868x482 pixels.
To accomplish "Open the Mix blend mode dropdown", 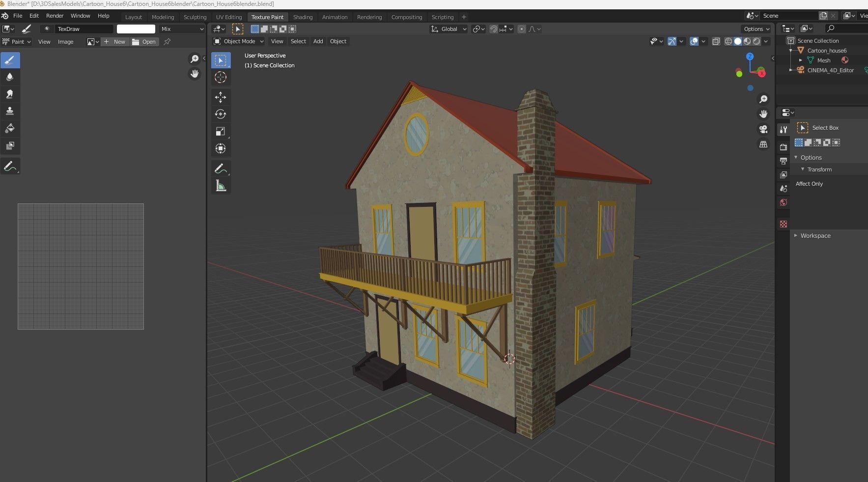I will coord(182,29).
